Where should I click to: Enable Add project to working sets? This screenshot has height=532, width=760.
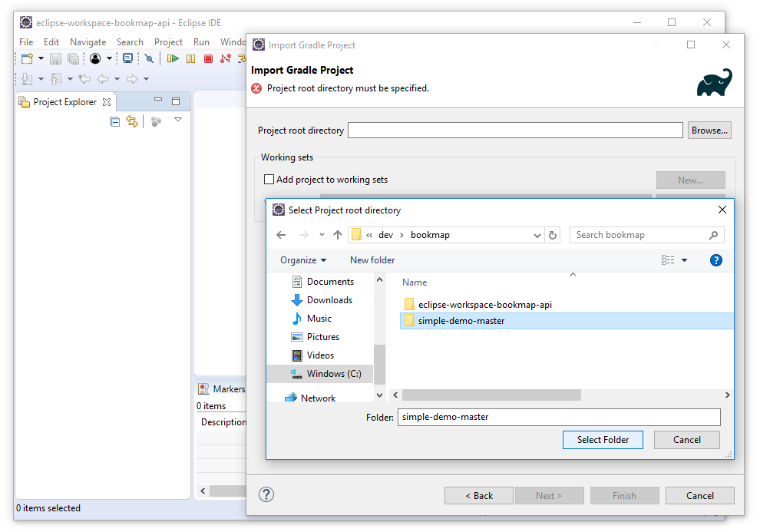click(269, 180)
